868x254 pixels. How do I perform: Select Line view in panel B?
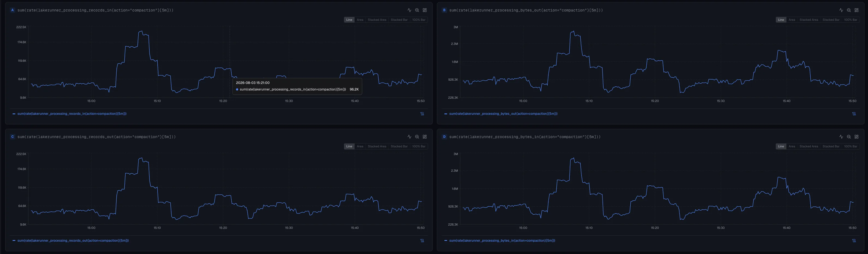[781, 20]
